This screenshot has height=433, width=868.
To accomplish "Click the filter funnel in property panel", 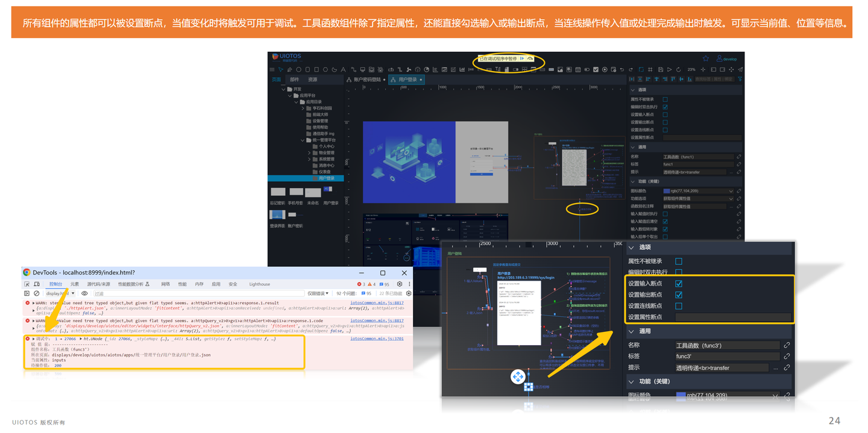I will pos(740,79).
